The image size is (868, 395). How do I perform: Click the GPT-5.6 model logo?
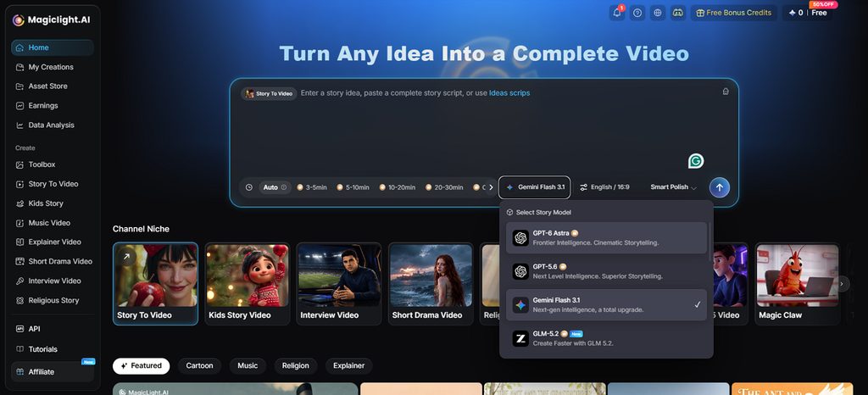click(x=520, y=271)
